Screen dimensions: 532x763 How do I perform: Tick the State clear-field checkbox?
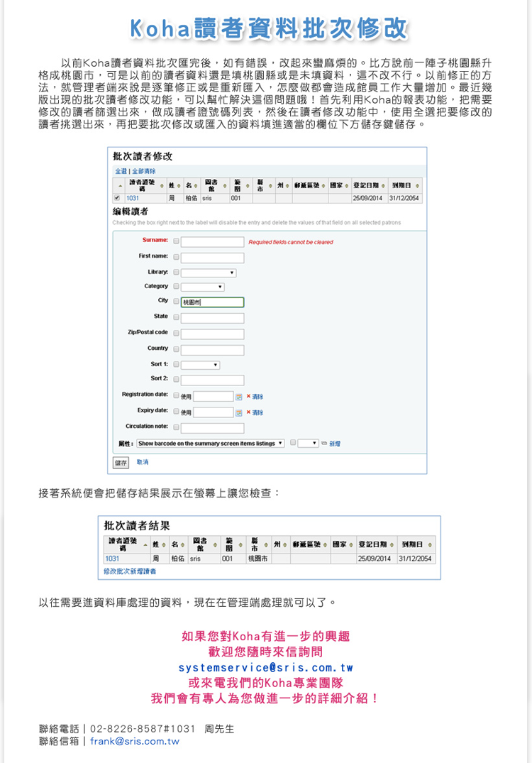tap(176, 317)
